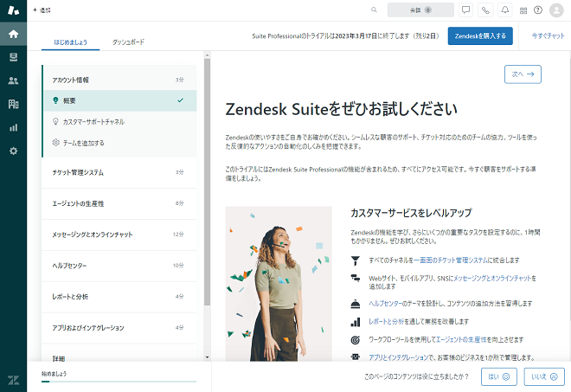Screen dimensions: 571x392
Task: Click the target icon in feature list
Action: 356,340
